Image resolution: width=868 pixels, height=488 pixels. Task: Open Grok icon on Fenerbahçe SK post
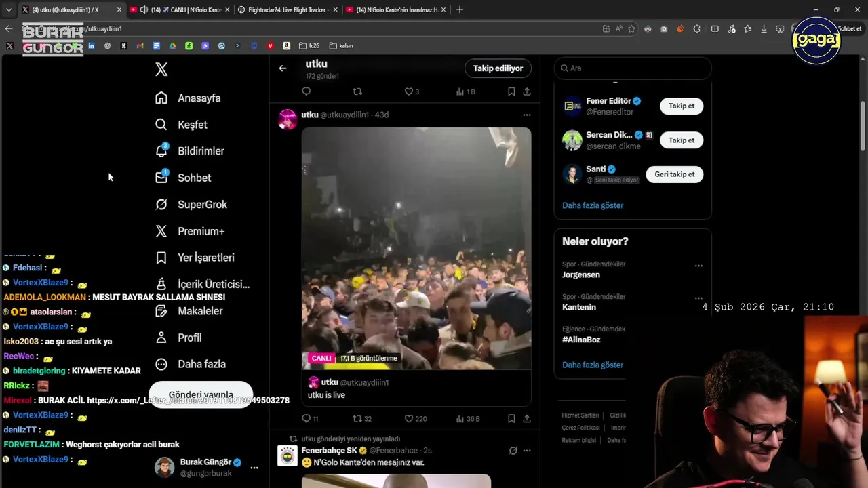(513, 451)
